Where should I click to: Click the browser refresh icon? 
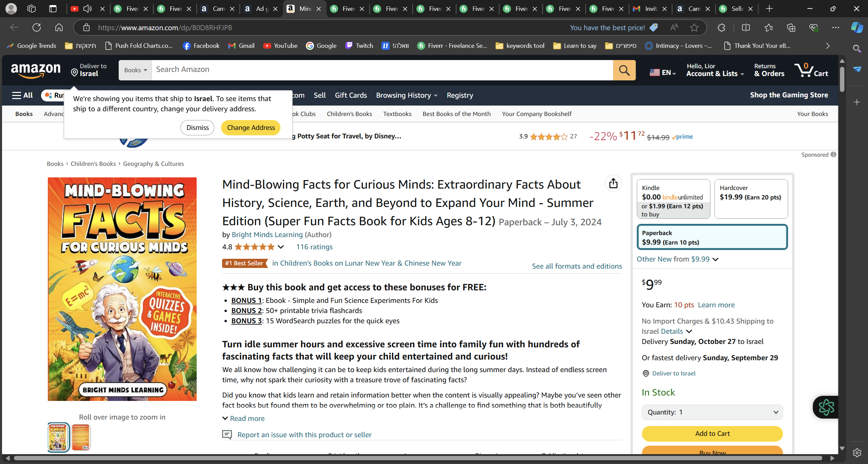(x=37, y=27)
